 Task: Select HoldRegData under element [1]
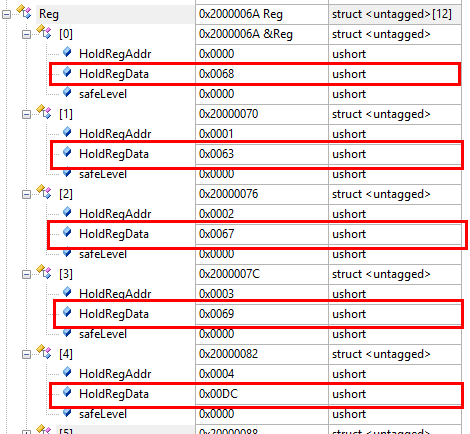pyautogui.click(x=114, y=154)
